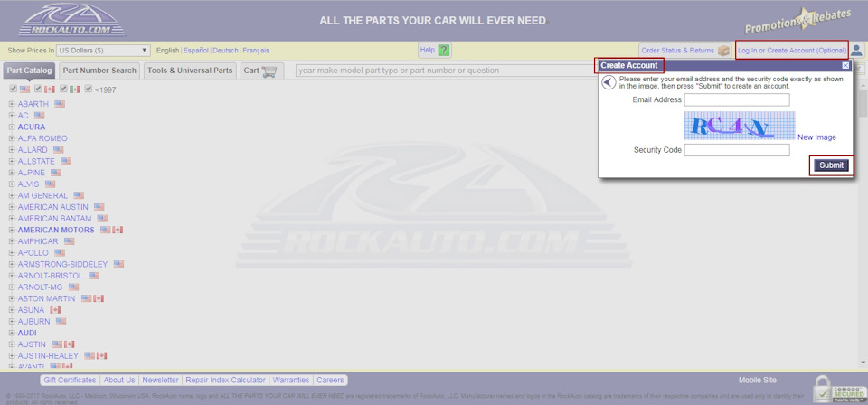Switch language to Deutsch

(226, 51)
